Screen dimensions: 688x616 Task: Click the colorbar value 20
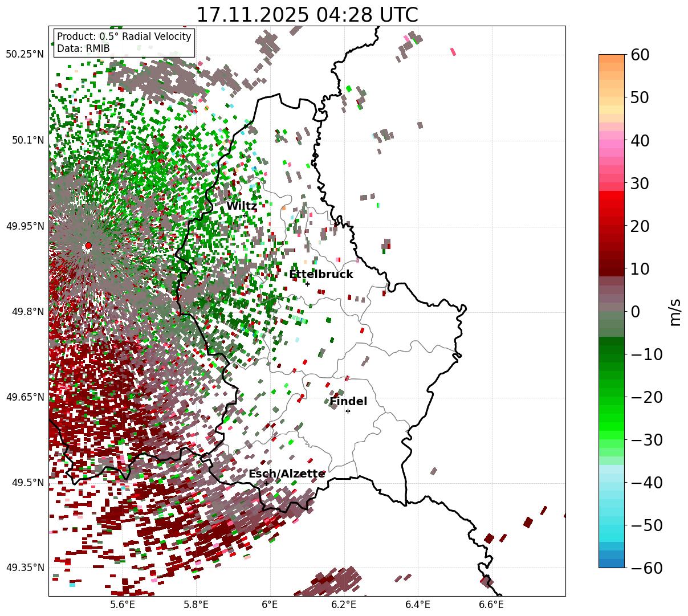[x=639, y=226]
